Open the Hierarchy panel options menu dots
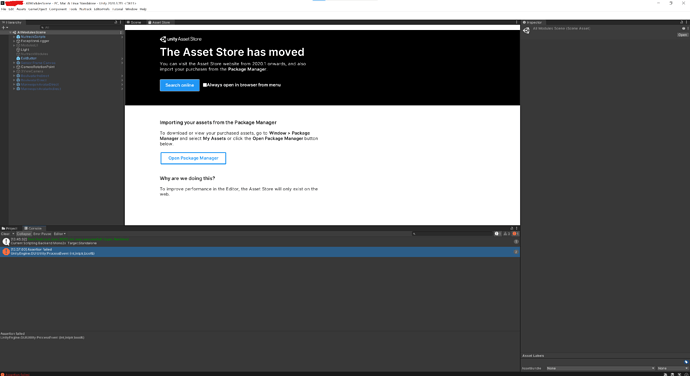The image size is (690, 376). 121,22
